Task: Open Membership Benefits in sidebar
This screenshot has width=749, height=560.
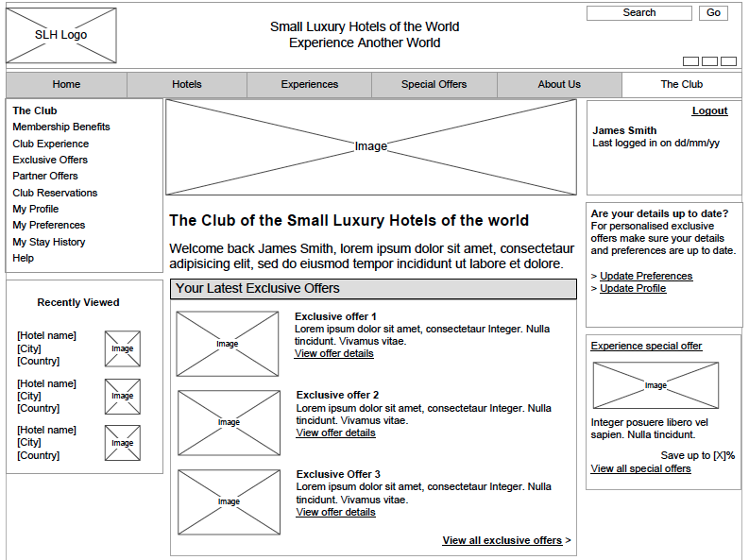Action: (61, 127)
